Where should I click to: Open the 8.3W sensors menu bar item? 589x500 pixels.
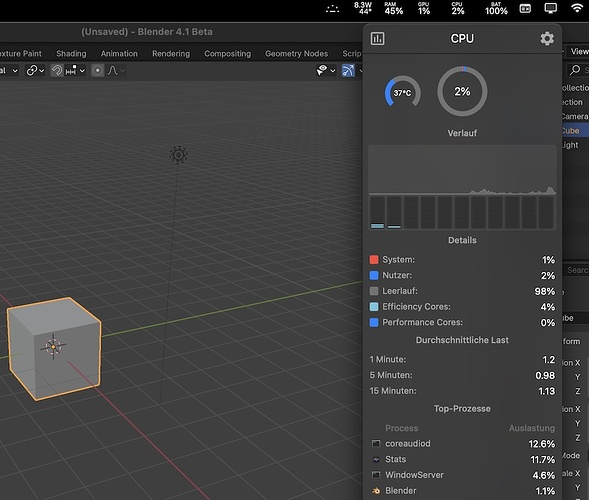click(363, 8)
